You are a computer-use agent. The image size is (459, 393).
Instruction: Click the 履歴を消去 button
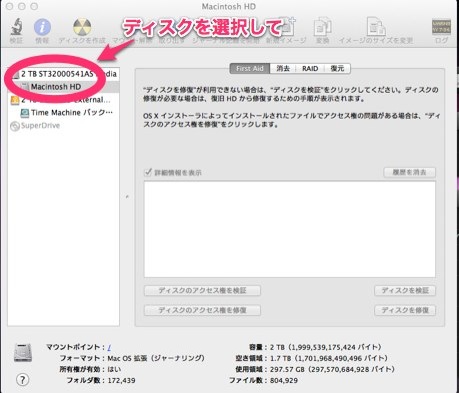pos(410,172)
